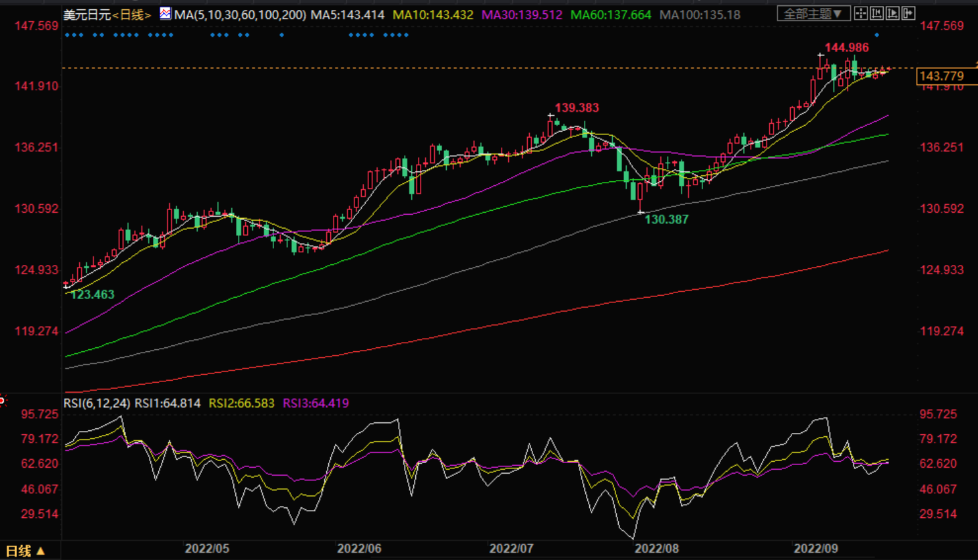978x560 pixels.
Task: Click the crosshair cursor icon in the top toolbar
Action: coord(861,13)
